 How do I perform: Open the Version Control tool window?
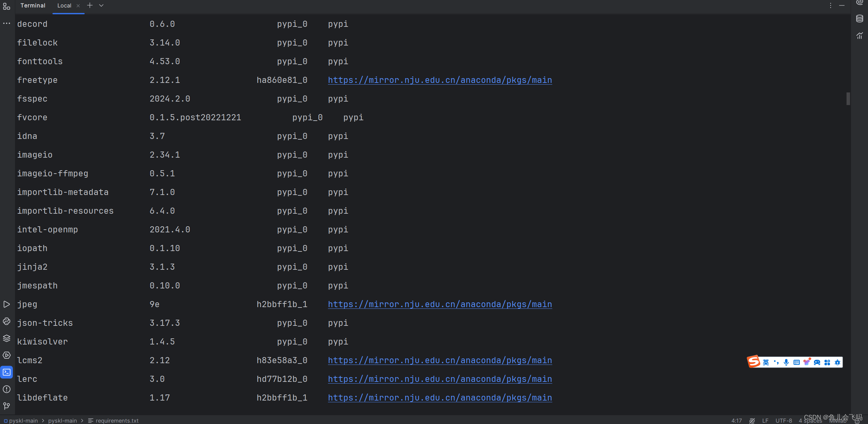7,406
